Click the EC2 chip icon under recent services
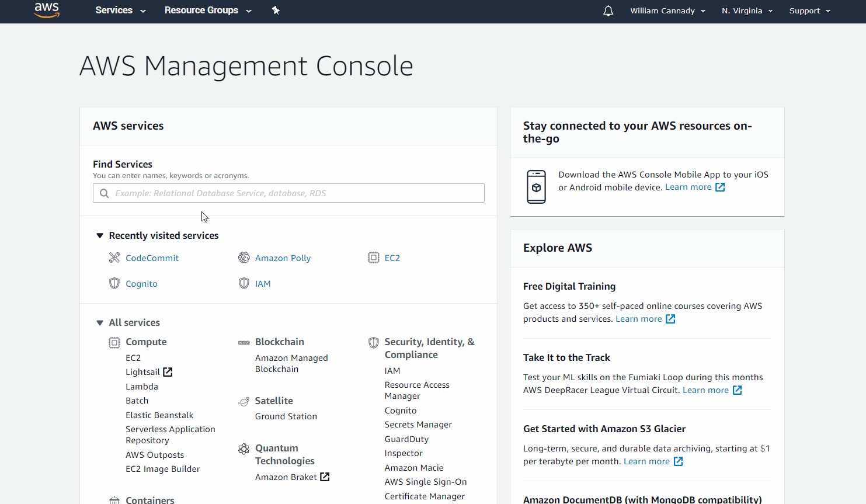 click(x=374, y=258)
